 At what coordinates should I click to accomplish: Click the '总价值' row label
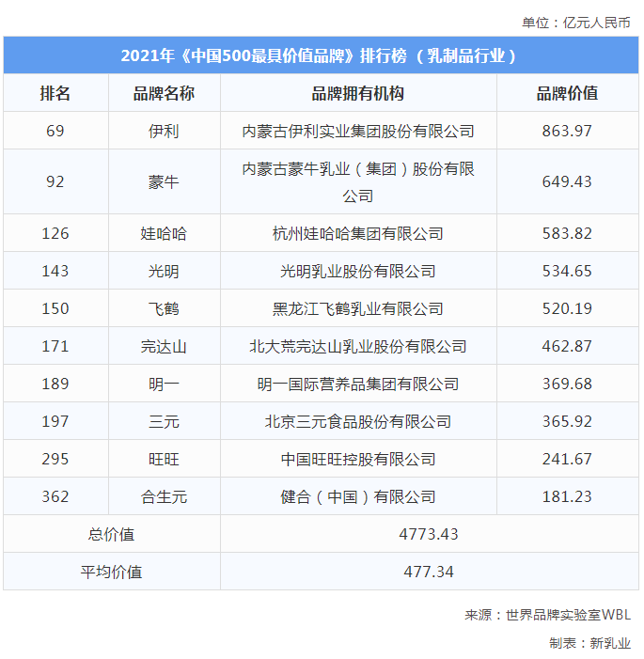[111, 534]
